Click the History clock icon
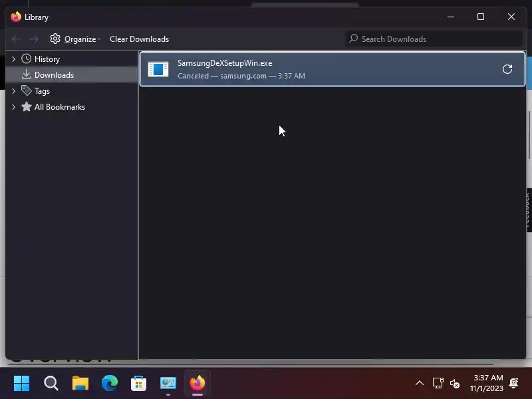Screen dimensions: 532x399 (26, 59)
